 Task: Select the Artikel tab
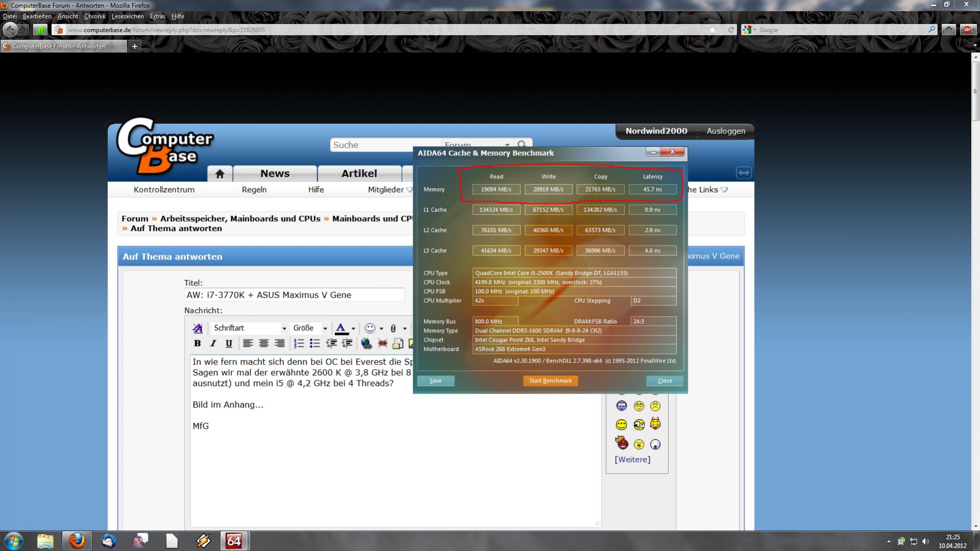359,174
